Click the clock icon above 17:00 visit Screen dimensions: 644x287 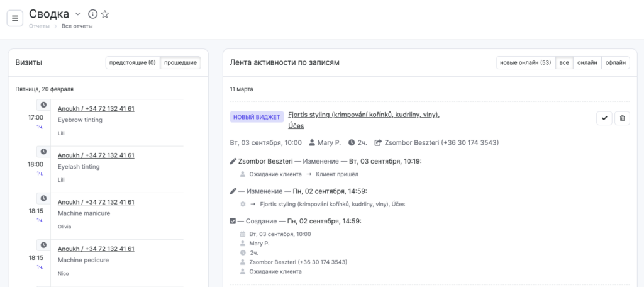click(43, 104)
